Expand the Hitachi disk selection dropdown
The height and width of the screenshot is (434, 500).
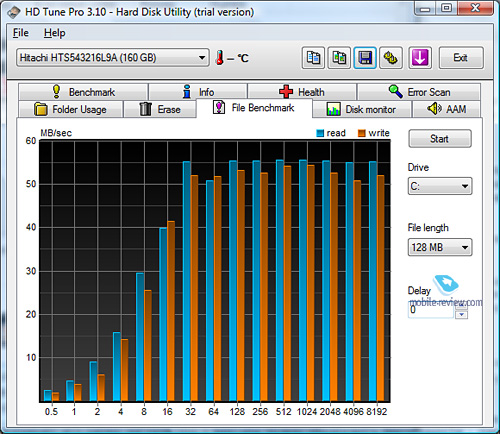[x=113, y=58]
